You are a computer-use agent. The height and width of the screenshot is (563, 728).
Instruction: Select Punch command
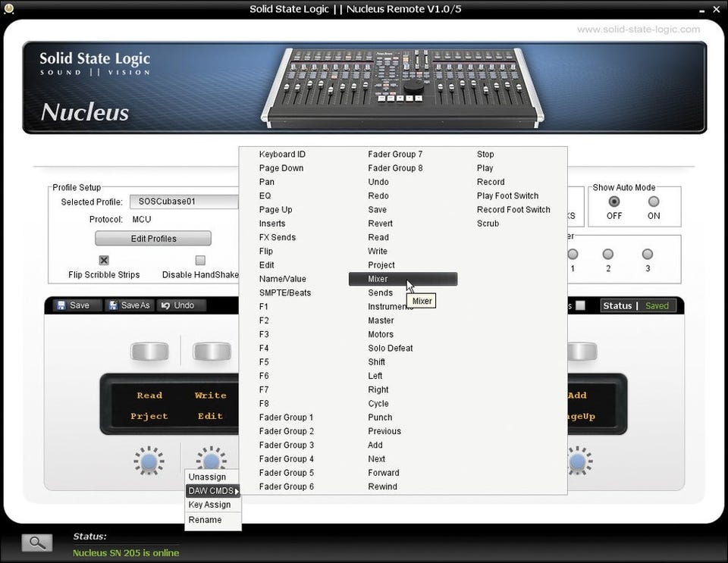[380, 418]
